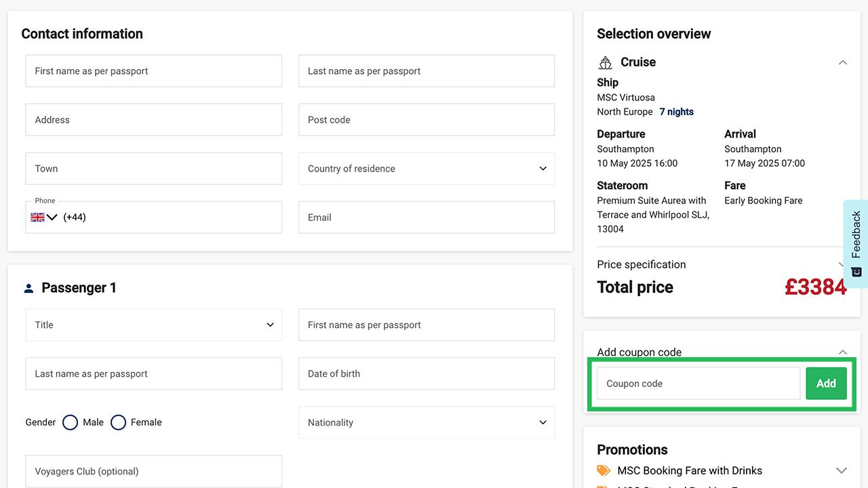Click the orange tag promotion icon

pyautogui.click(x=604, y=470)
